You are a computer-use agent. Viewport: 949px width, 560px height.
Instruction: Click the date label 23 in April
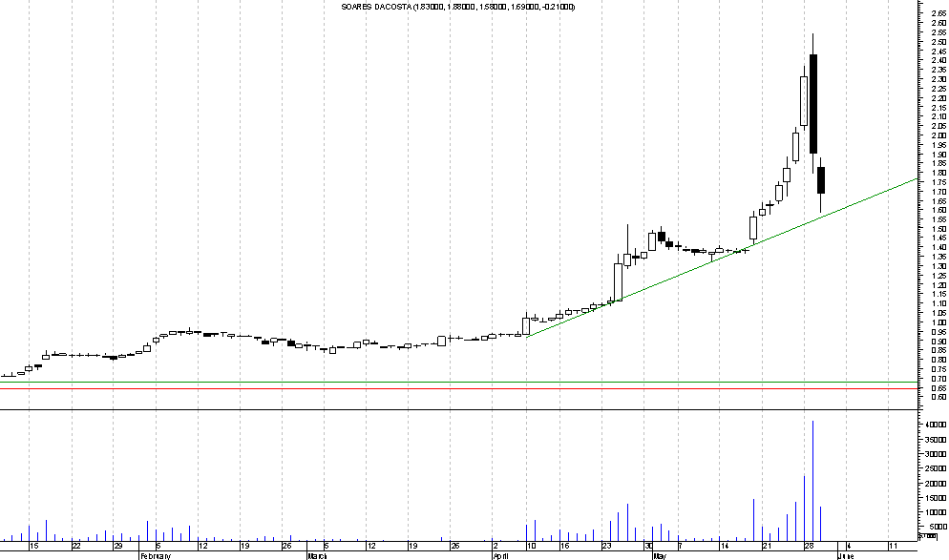click(x=607, y=546)
